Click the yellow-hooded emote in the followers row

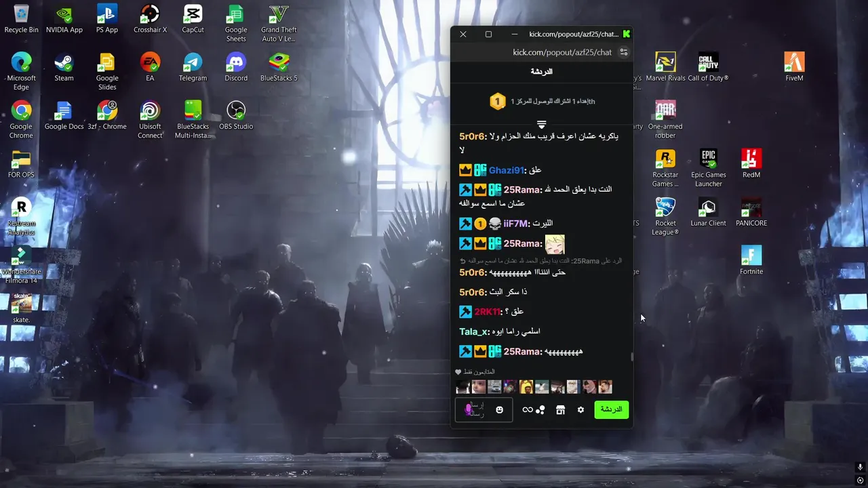(x=526, y=387)
